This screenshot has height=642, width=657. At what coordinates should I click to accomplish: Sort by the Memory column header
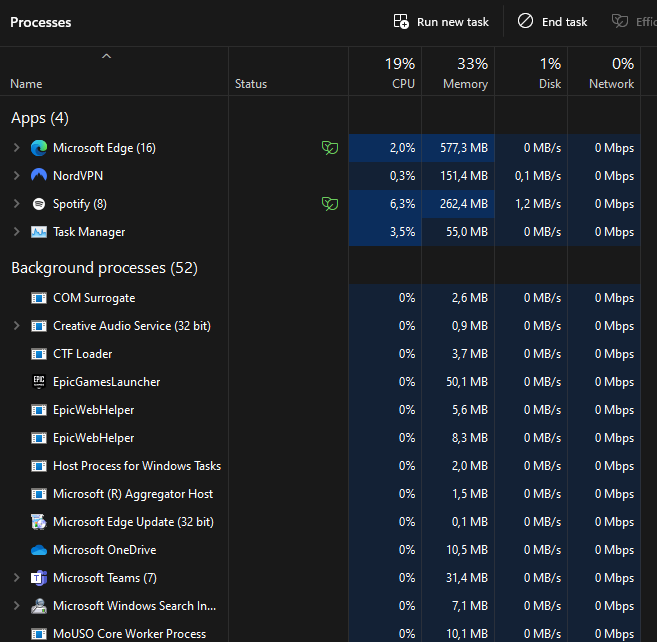pyautogui.click(x=458, y=72)
